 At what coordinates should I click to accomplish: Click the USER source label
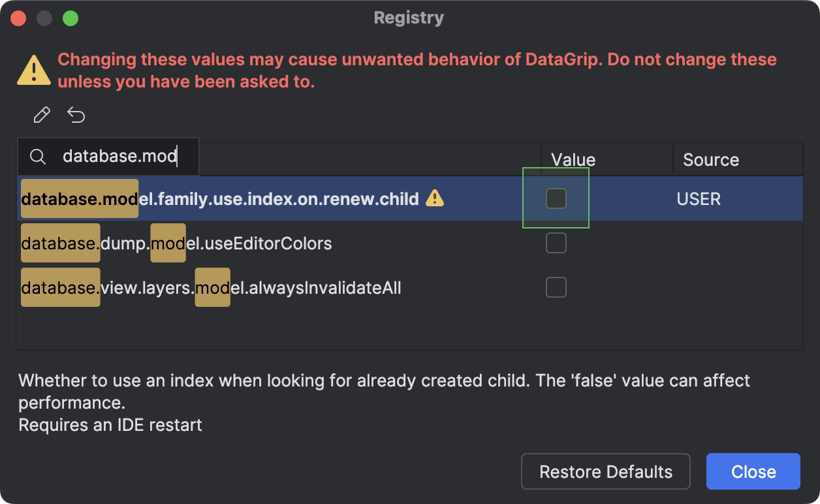(698, 198)
